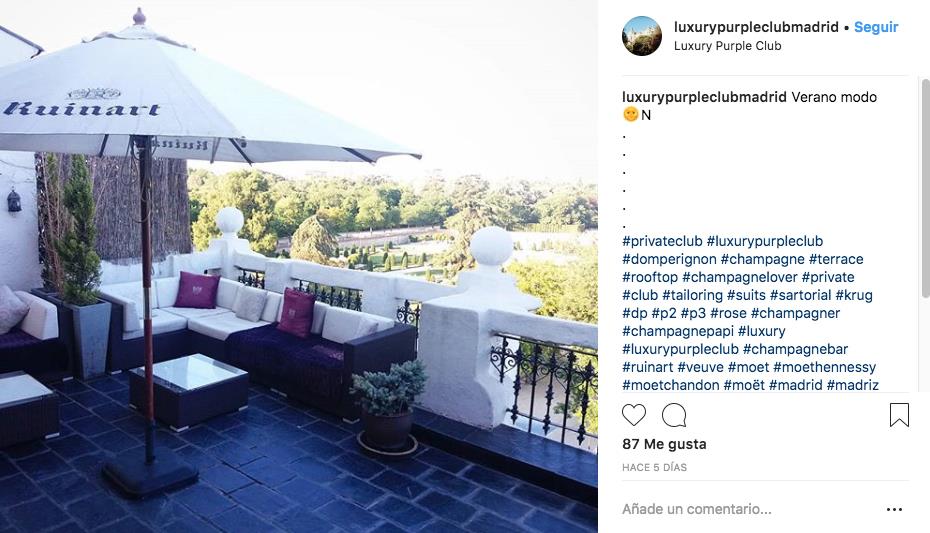
Task: Open the #rooftop hashtag
Action: point(650,277)
